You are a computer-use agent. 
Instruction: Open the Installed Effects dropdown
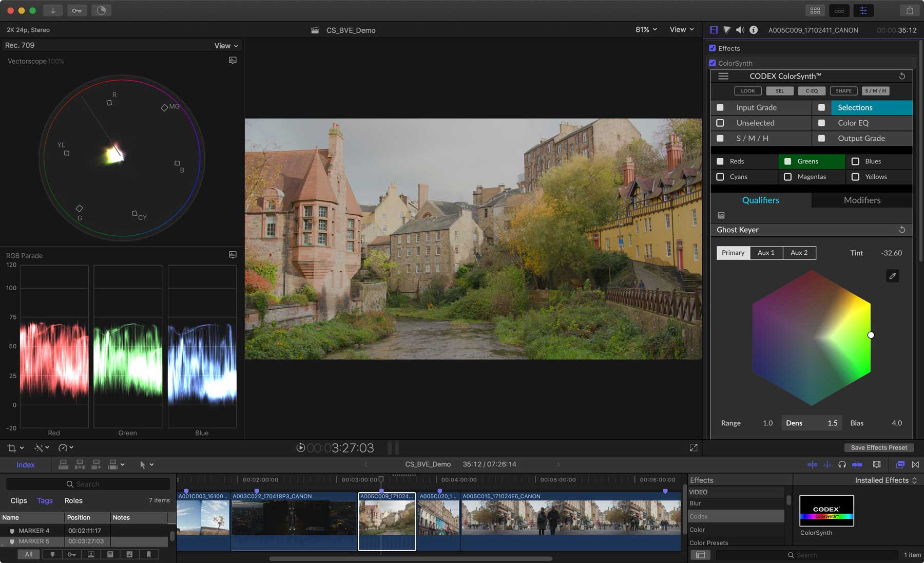(886, 480)
